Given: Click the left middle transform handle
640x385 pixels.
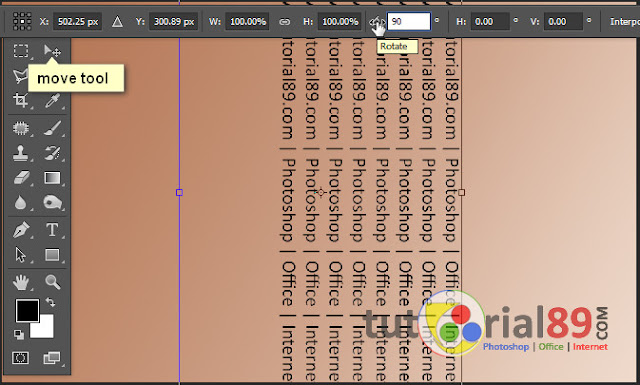Looking at the screenshot, I should tap(179, 192).
